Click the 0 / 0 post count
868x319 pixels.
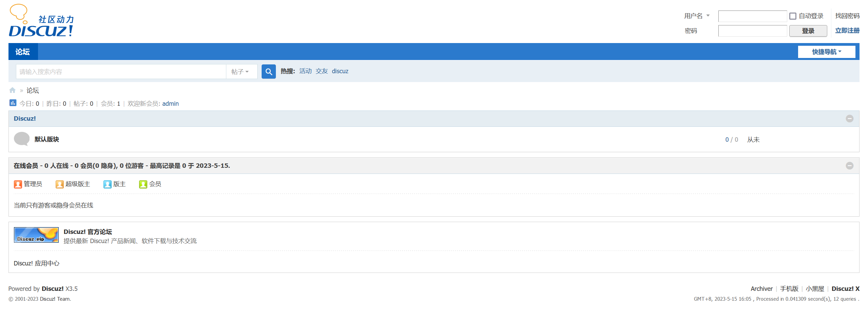pos(732,140)
